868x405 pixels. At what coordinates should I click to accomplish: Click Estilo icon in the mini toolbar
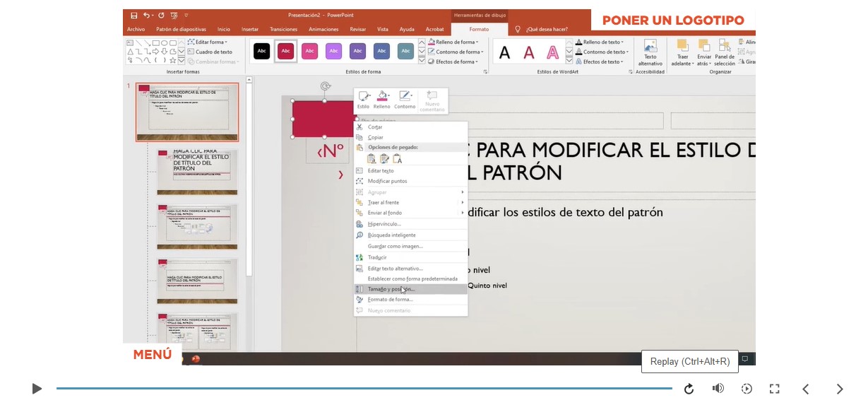coord(363,99)
